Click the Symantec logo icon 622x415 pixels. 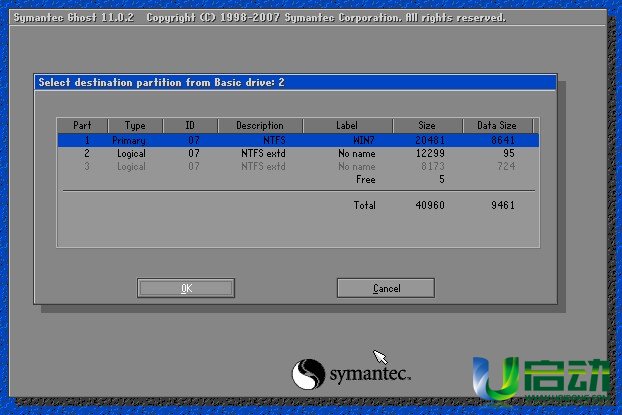click(308, 374)
